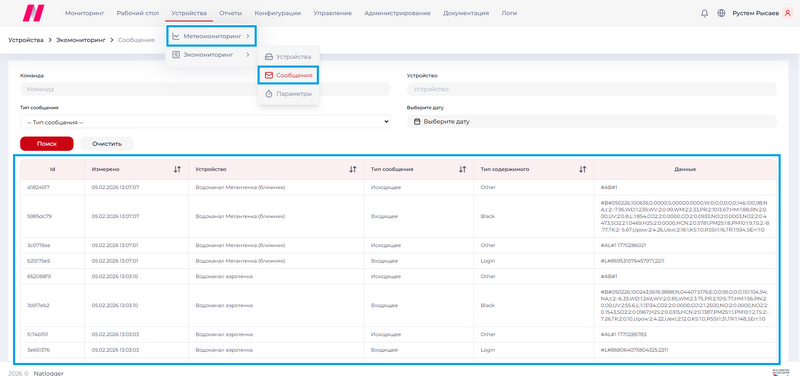Click the device icon beside Устройства submenu
800x376 pixels.
pyautogui.click(x=269, y=57)
